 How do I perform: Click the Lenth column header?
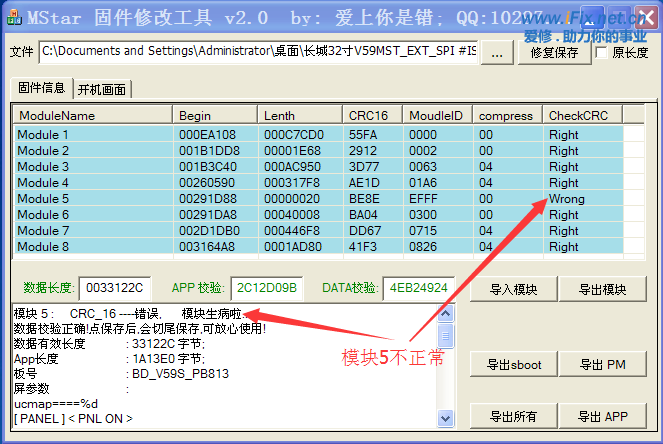pos(300,115)
